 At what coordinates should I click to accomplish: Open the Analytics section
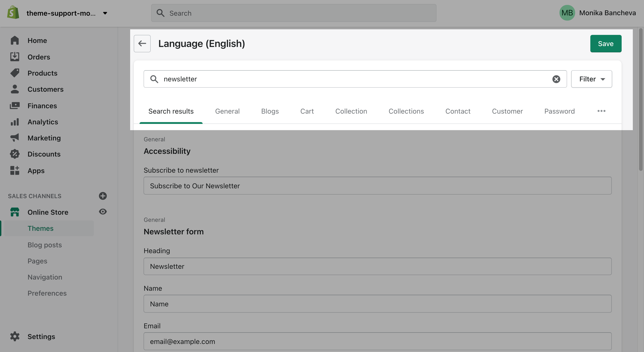point(42,122)
